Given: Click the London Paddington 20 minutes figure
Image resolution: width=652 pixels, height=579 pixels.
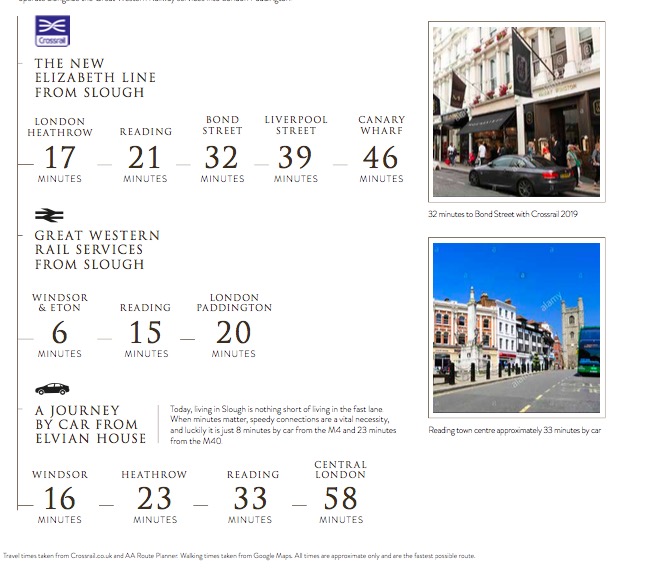Looking at the screenshot, I should 233,332.
